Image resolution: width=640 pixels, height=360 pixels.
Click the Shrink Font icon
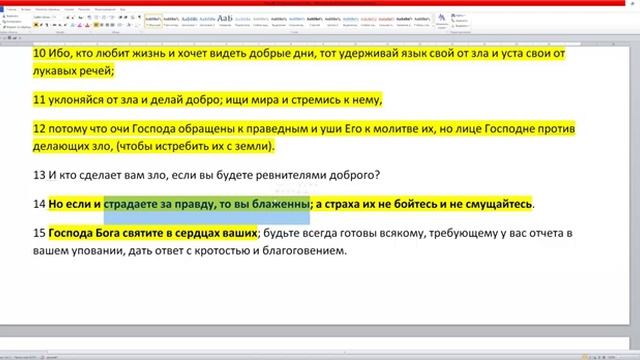point(73,17)
